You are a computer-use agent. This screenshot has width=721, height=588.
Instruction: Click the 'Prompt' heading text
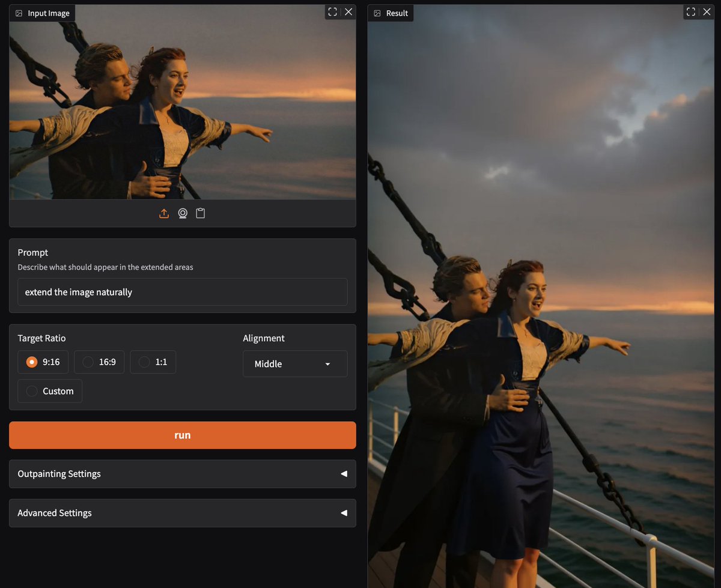coord(33,253)
